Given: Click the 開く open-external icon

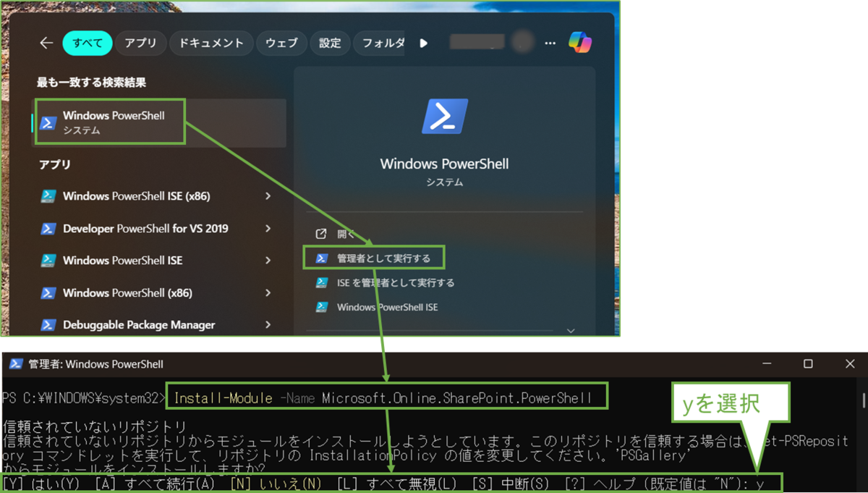Looking at the screenshot, I should click(322, 234).
